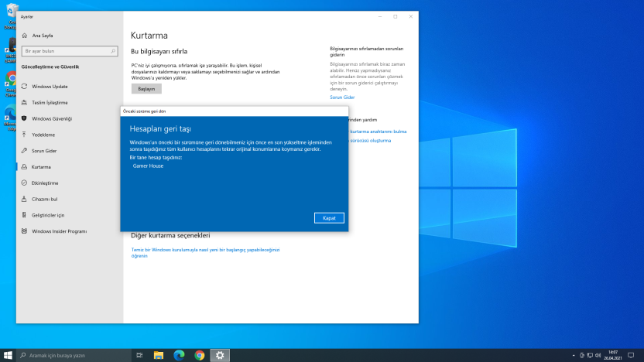Show hidden system tray icons

coord(574,356)
